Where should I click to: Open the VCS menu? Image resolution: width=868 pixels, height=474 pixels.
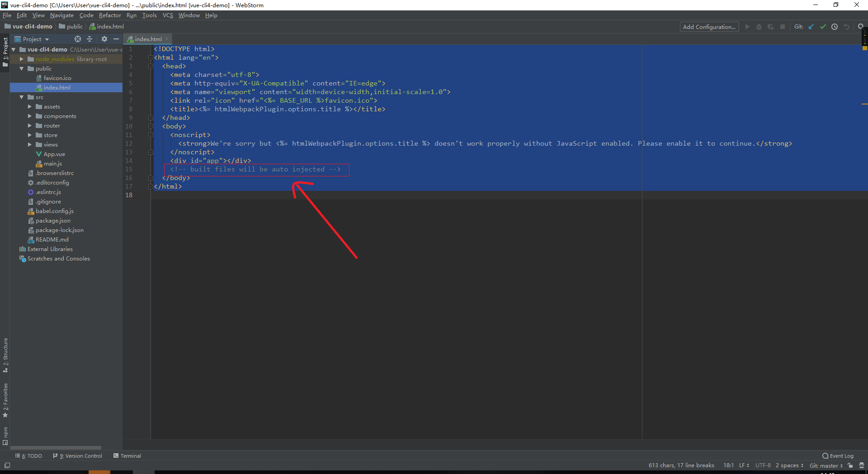click(x=168, y=15)
